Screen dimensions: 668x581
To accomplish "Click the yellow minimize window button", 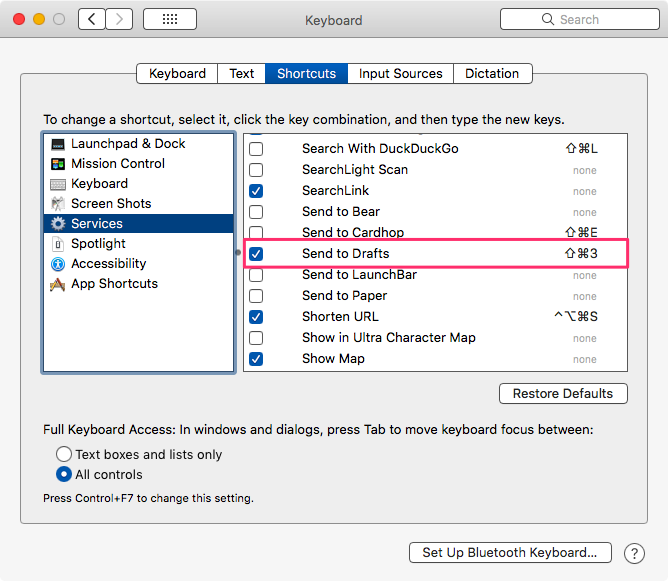I will click(39, 19).
